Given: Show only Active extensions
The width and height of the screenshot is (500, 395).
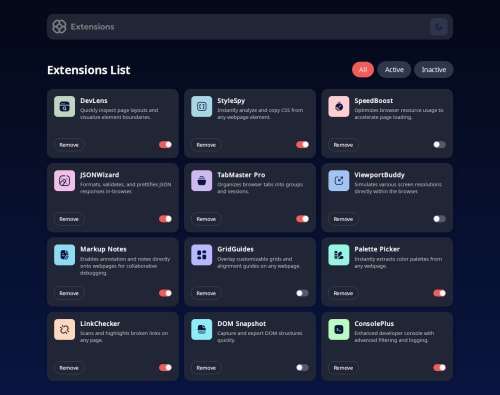Looking at the screenshot, I should coord(394,70).
